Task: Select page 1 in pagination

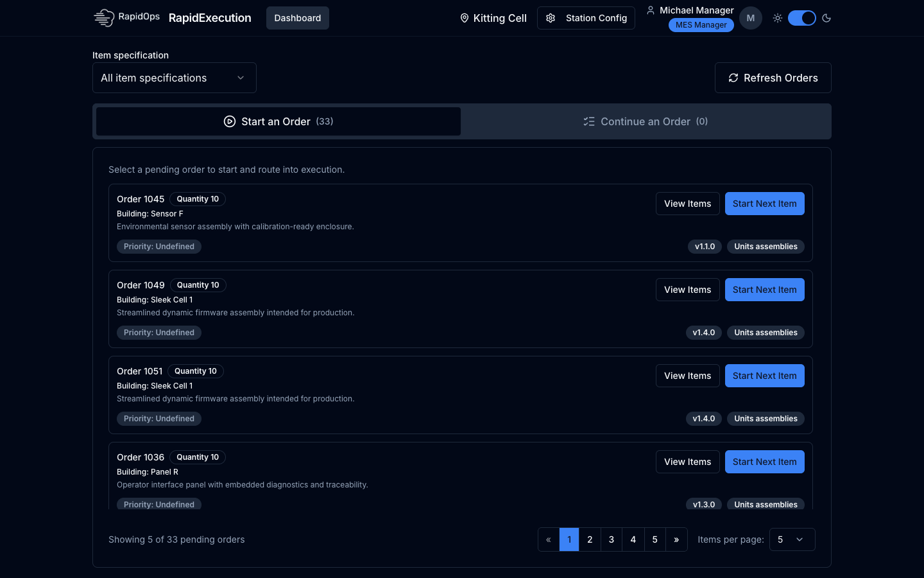Action: pyautogui.click(x=569, y=539)
